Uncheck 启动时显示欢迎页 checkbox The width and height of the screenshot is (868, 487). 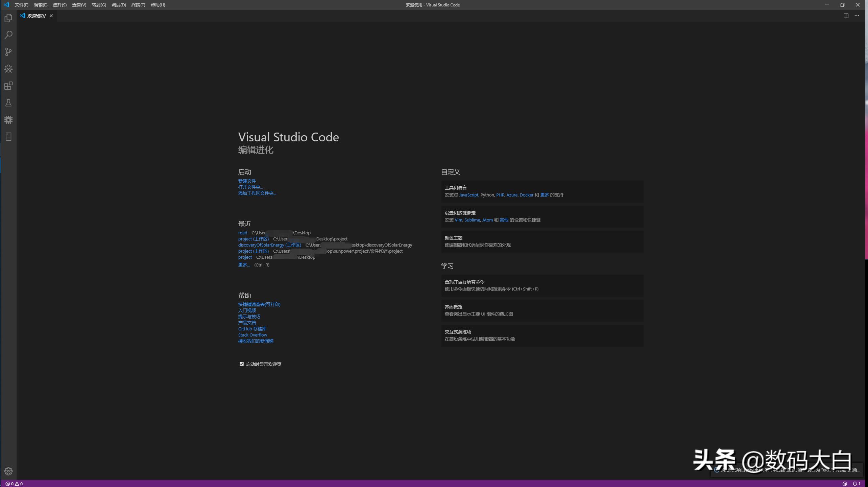(x=241, y=364)
